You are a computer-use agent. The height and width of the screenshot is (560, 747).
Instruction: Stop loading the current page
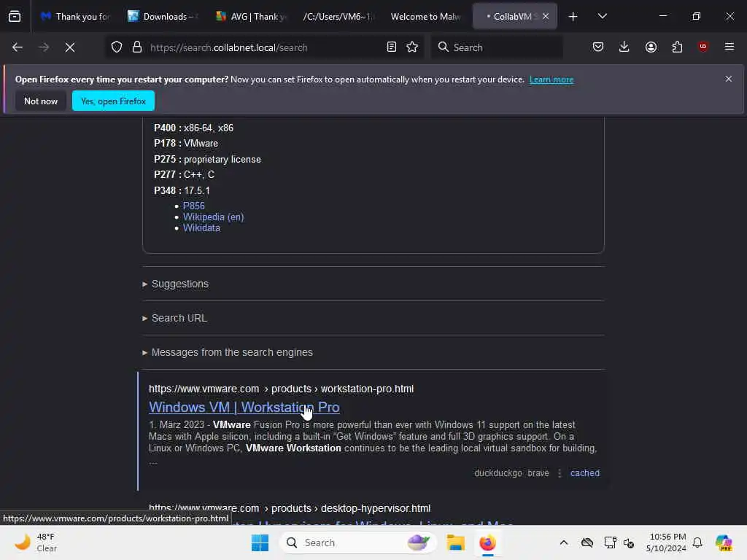coord(70,47)
